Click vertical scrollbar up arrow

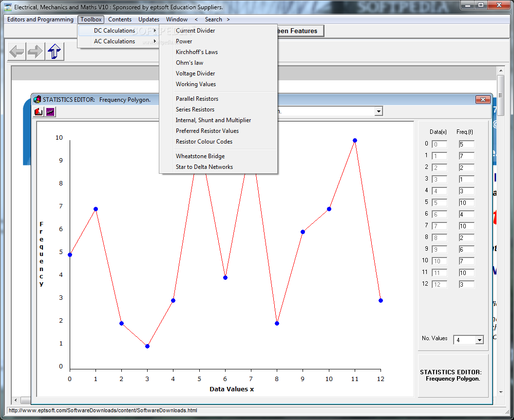(500, 71)
